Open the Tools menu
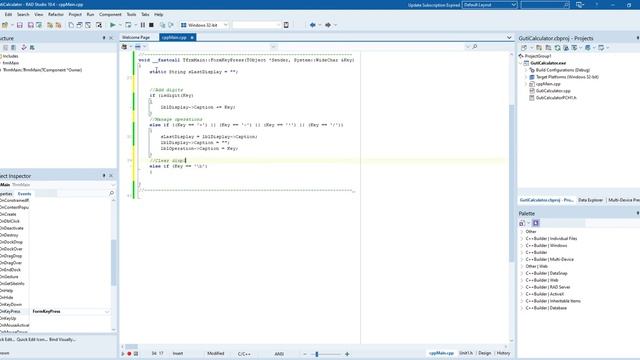 tap(131, 14)
